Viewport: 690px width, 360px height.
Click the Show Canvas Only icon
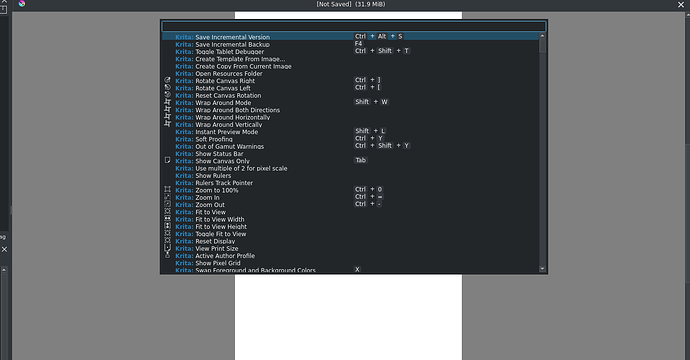[167, 161]
